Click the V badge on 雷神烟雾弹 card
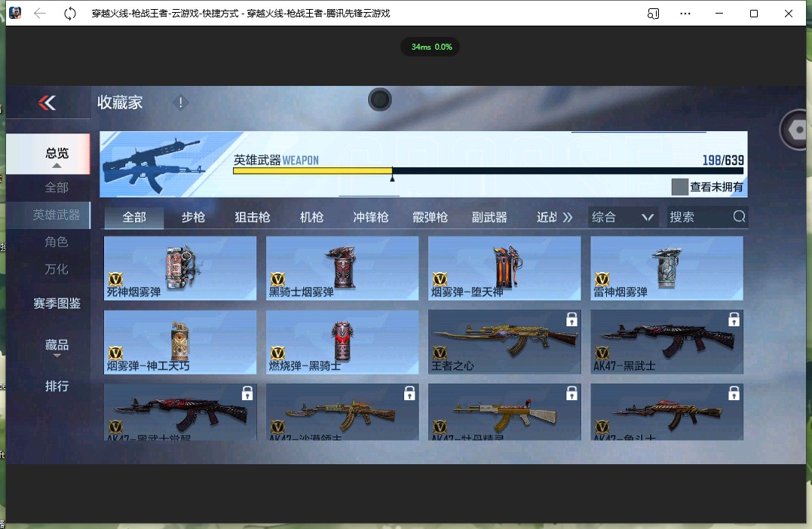812x529 pixels. pyautogui.click(x=602, y=280)
